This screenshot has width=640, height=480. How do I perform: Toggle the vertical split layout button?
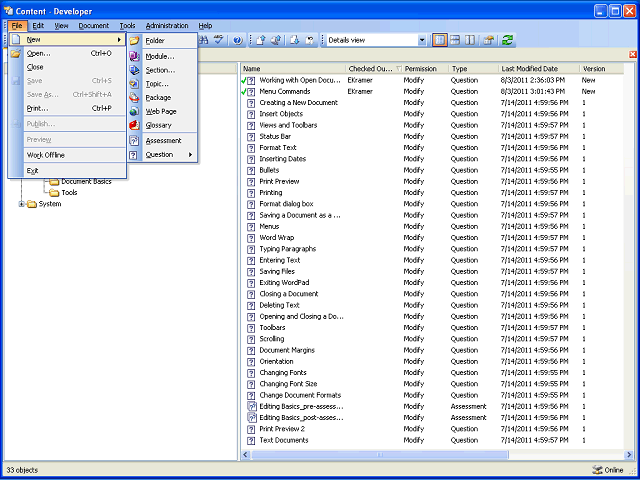click(470, 40)
